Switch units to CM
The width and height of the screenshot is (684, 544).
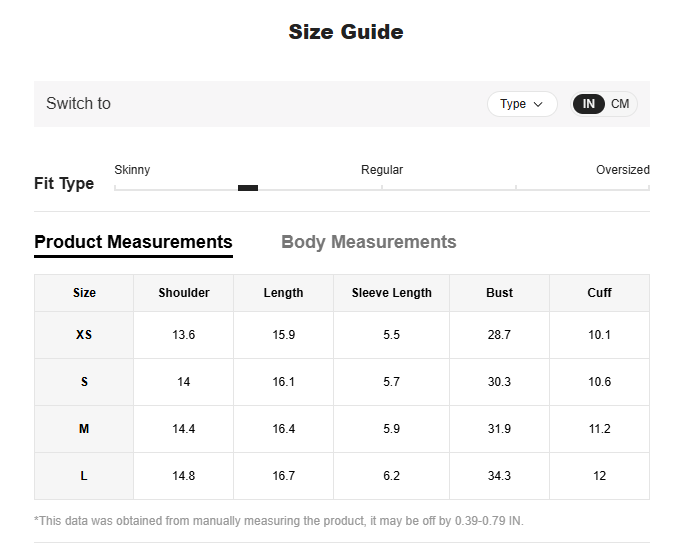click(619, 104)
